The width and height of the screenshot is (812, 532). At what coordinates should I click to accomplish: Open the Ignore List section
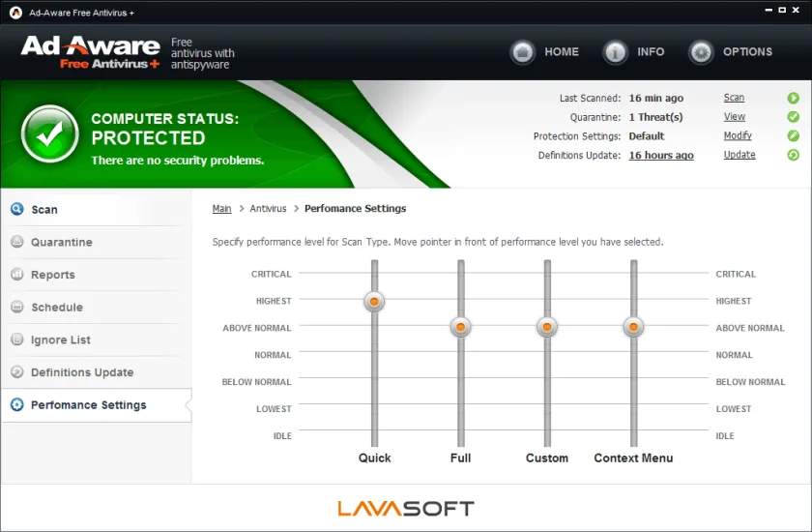(x=97, y=340)
